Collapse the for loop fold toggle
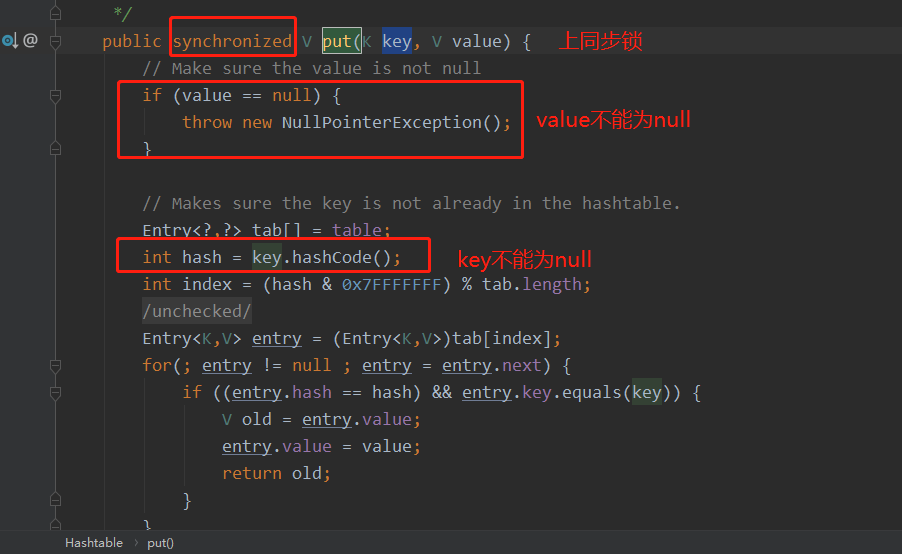 tap(55, 366)
